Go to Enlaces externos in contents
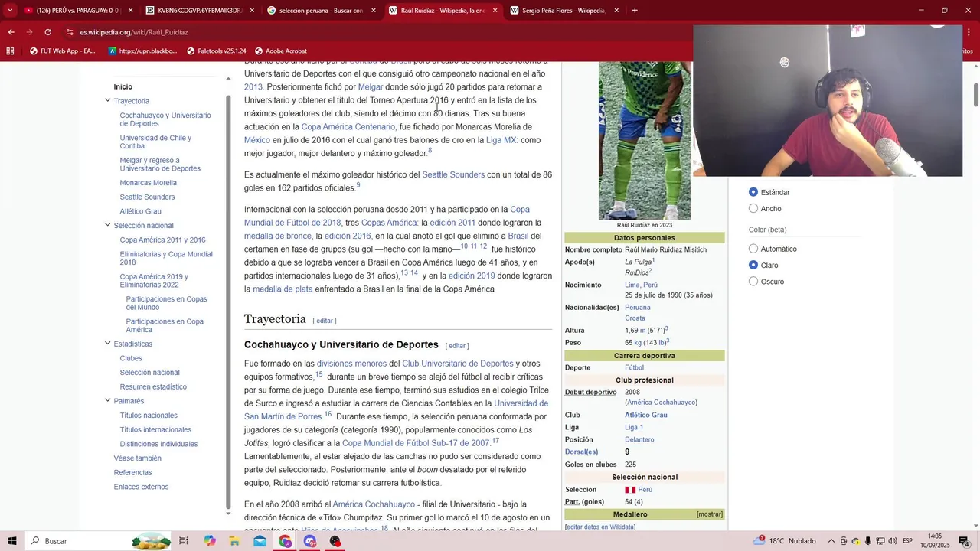Screen dimensions: 980x551 pos(141,487)
